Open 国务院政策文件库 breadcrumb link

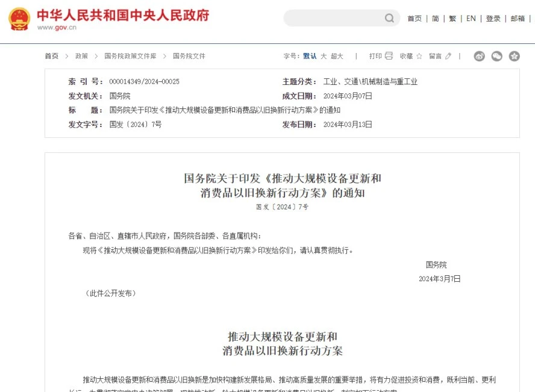pyautogui.click(x=130, y=56)
